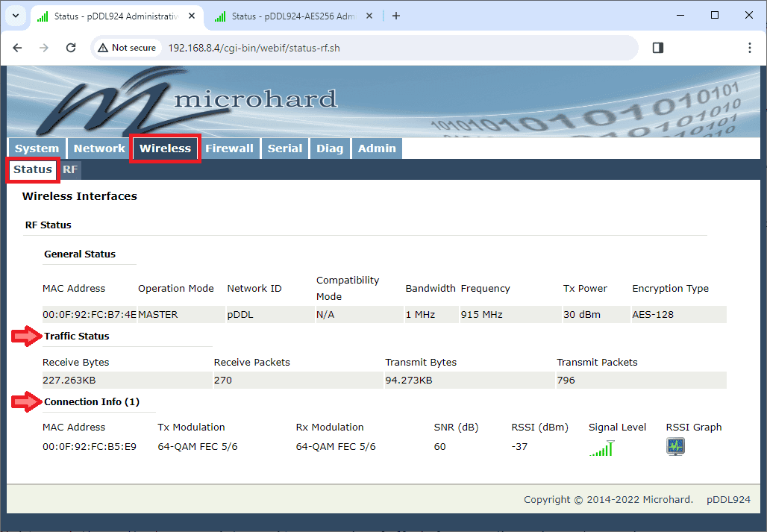Open Chrome three-dot menu
Screen dimensions: 767x532
point(749,48)
